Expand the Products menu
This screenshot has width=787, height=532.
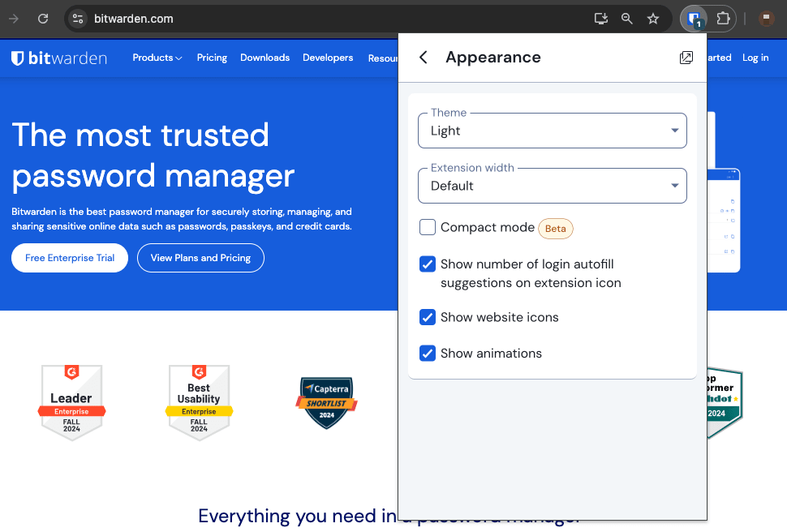pyautogui.click(x=157, y=58)
